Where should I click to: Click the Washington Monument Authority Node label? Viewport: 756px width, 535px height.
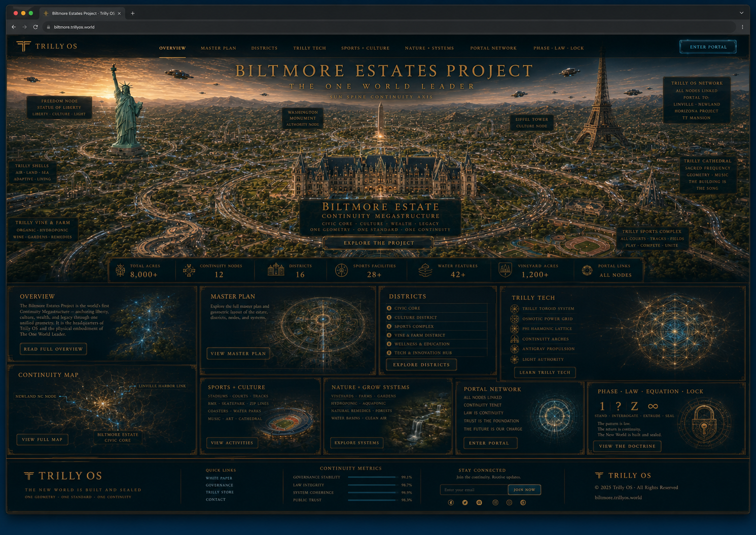[303, 118]
